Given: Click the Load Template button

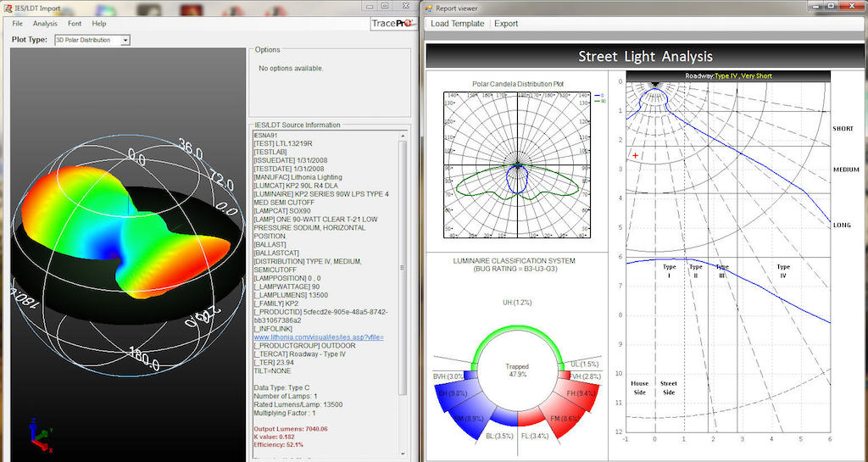Looking at the screenshot, I should tap(457, 24).
